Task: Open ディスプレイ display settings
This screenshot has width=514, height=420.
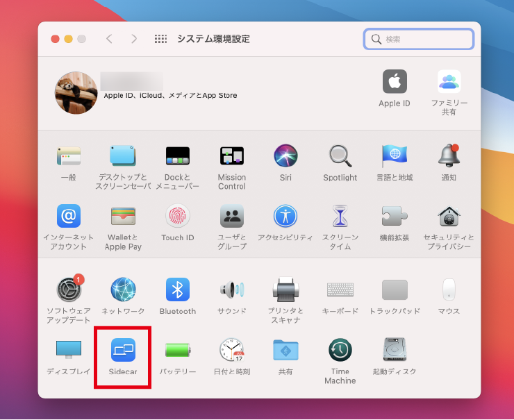Action: [69, 349]
